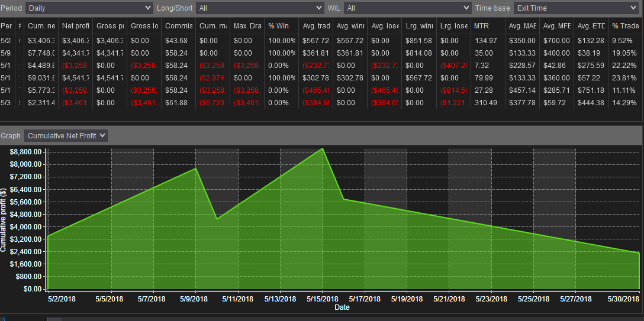Screen dimensions: 644x321
Task: Sort by % Win column header
Action: (281, 26)
